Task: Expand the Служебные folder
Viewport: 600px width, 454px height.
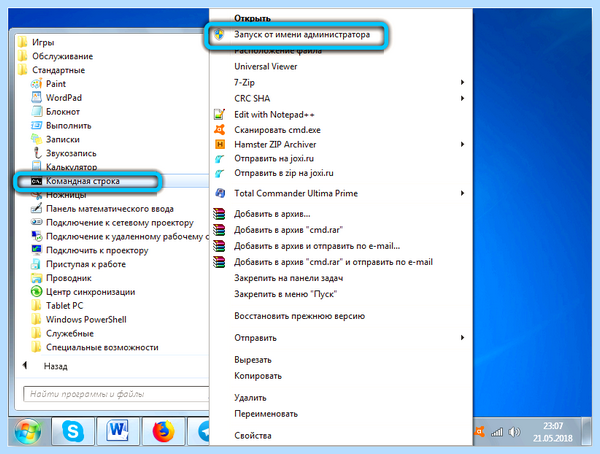Action: 62,333
